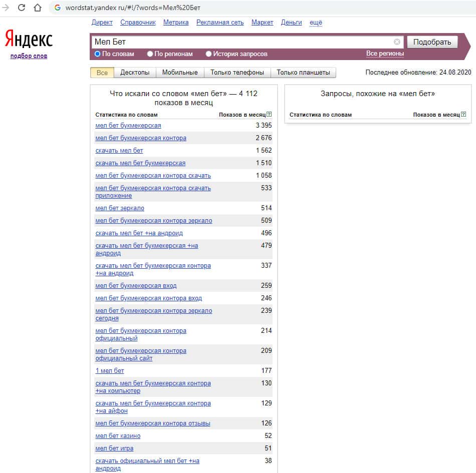Click the browser reload icon
This screenshot has width=476, height=473.
(x=21, y=8)
